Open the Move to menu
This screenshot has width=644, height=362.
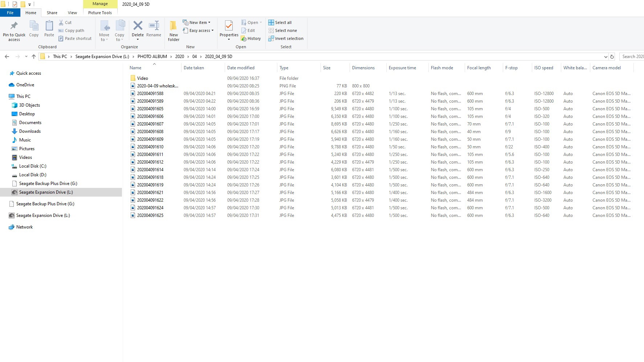point(104,30)
